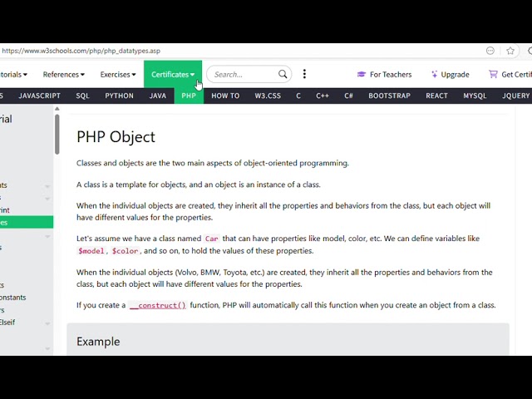Expand sidebar arrow next to Elseif item

pos(47,323)
